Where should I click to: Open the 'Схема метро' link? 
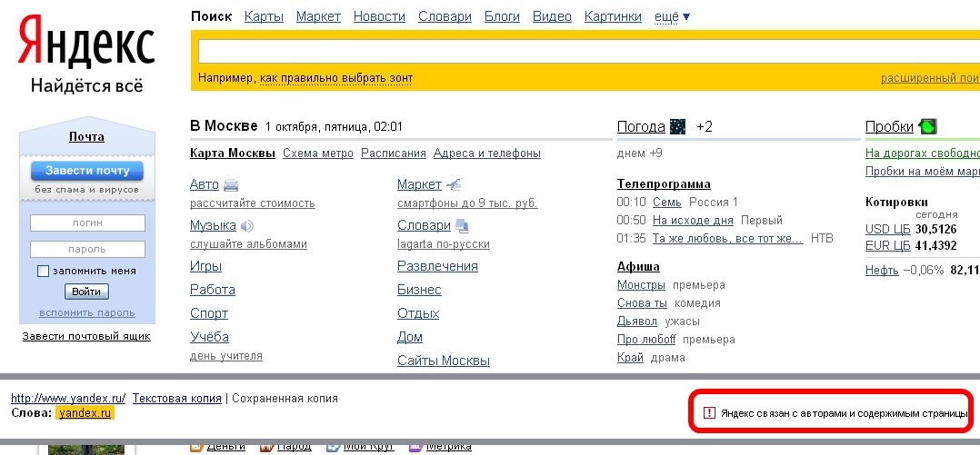point(317,153)
